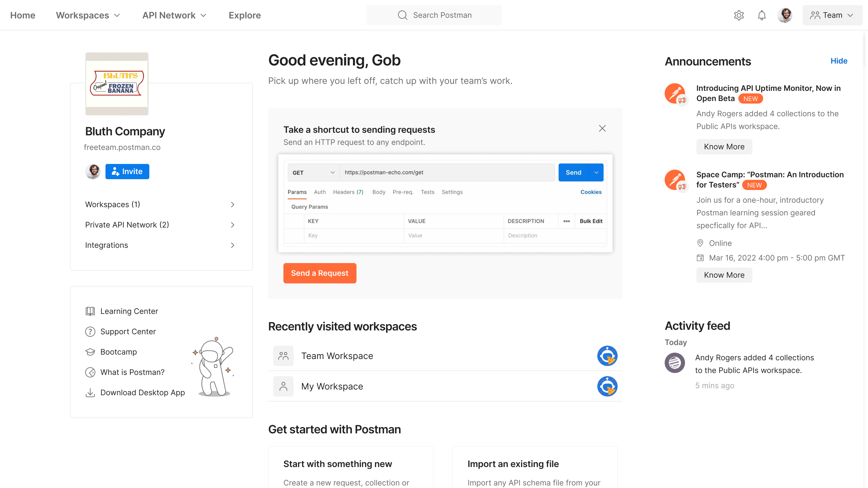Viewport: 868px width, 488px height.
Task: Click the notifications bell icon
Action: coord(762,15)
